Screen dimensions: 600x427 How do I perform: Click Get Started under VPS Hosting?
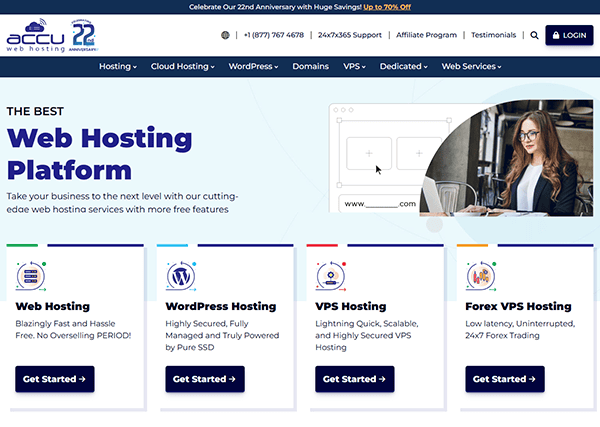(355, 379)
